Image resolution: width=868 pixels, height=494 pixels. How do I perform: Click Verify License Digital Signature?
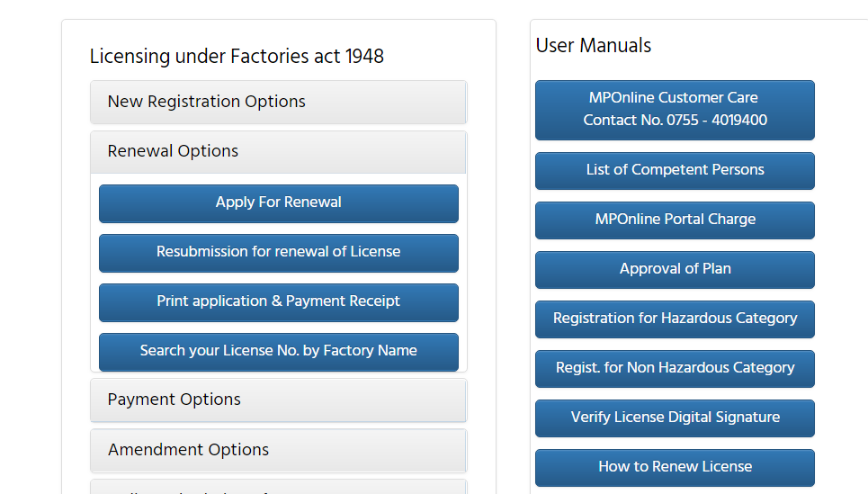point(675,418)
